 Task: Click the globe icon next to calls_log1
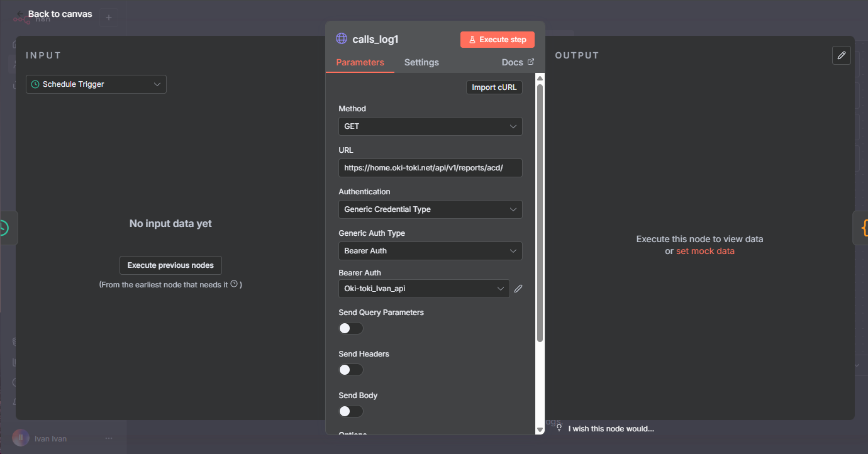[342, 39]
